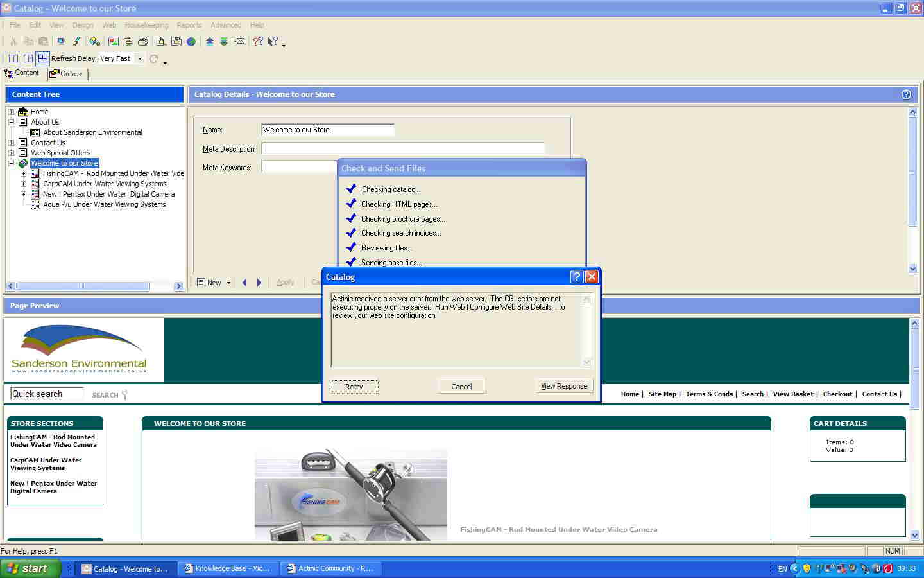This screenshot has width=924, height=578.
Task: Click the print icon in the toolbar
Action: (143, 41)
